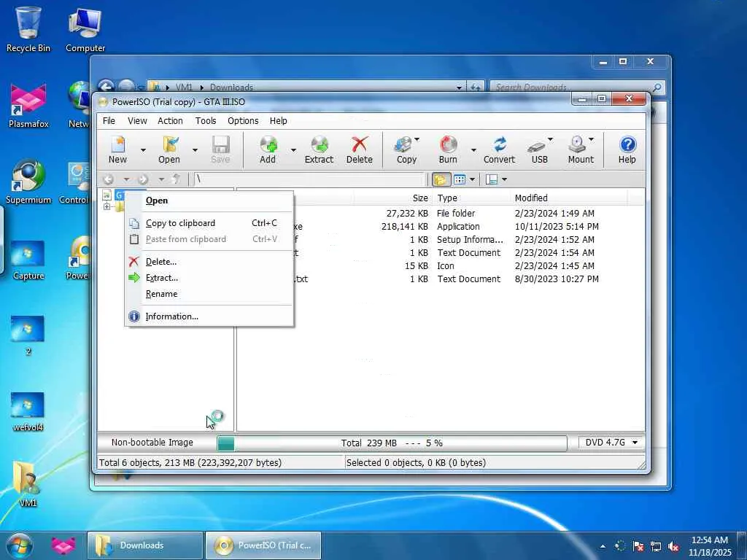Screen dimensions: 747x560
Task: Sort by the Type column header
Action: pos(472,198)
